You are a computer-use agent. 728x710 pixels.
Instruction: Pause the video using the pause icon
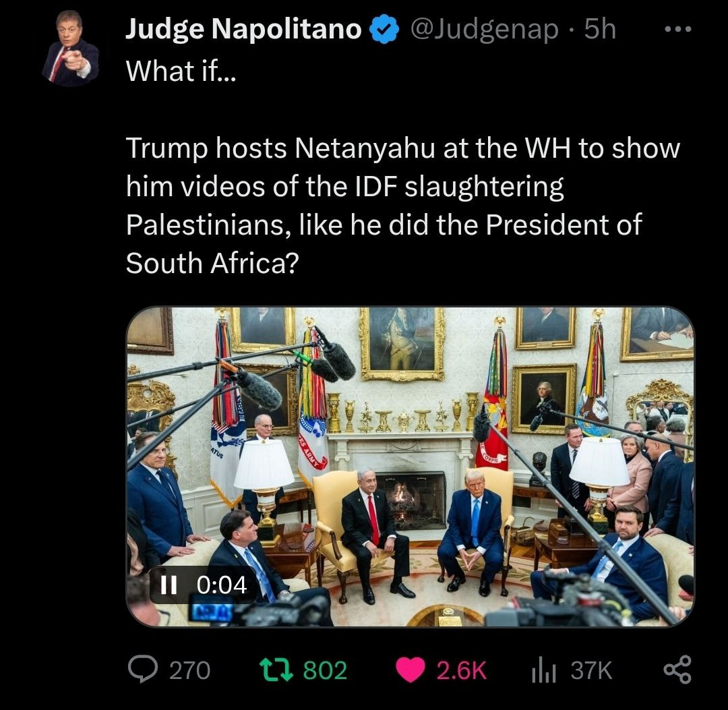(168, 585)
